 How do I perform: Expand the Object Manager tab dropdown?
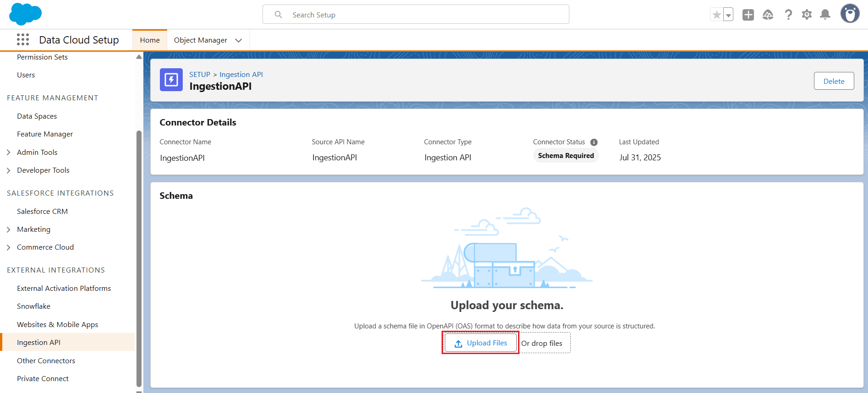tap(239, 40)
